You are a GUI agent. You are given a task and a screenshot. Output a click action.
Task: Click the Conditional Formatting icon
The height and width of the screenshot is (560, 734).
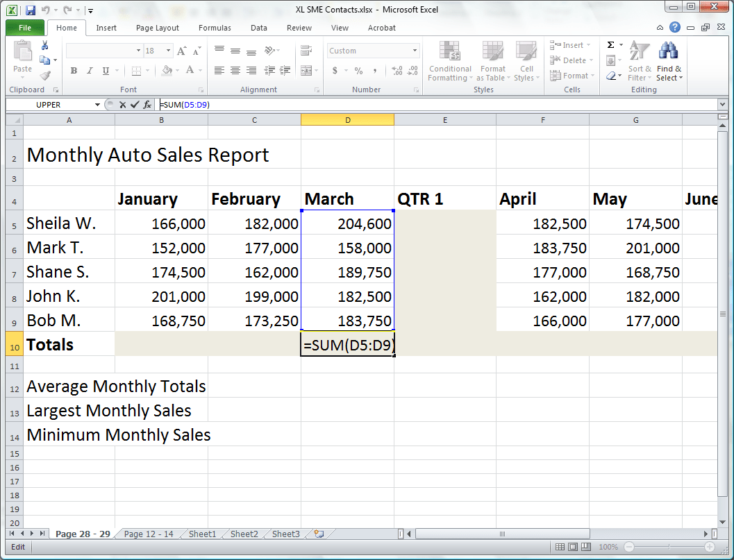[x=450, y=51]
